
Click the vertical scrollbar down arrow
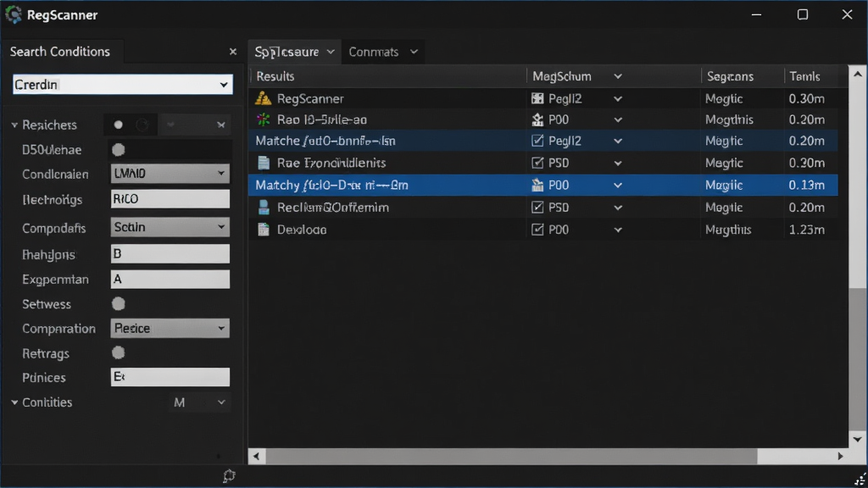coord(858,440)
